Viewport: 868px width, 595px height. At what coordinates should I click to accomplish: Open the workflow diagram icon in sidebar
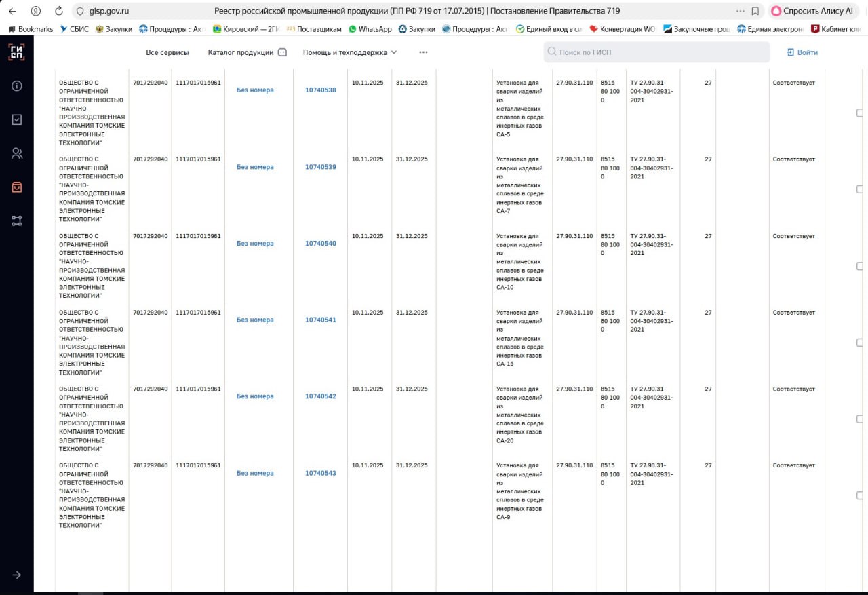pos(17,220)
